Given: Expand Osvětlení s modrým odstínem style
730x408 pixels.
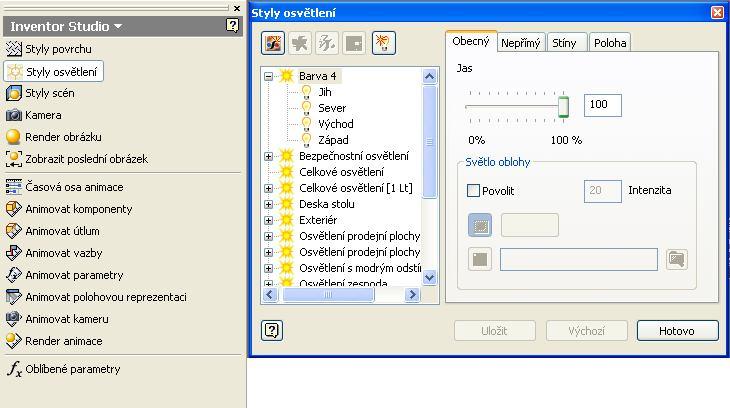Looking at the screenshot, I should pyautogui.click(x=268, y=268).
